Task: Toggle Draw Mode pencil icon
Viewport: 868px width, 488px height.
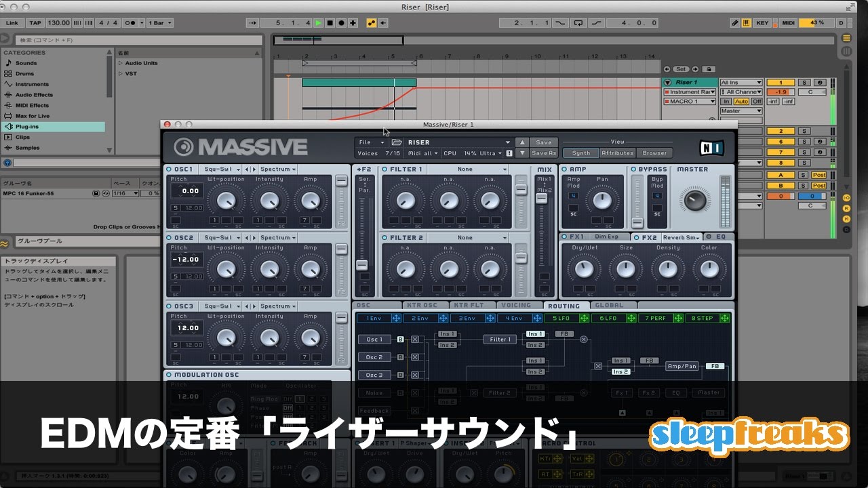Action: click(735, 23)
